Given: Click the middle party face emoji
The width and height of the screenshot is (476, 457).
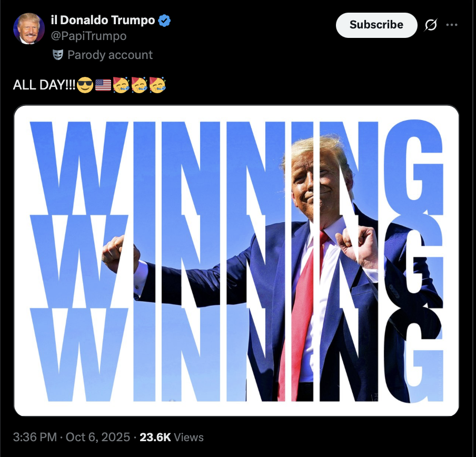Looking at the screenshot, I should (x=140, y=85).
